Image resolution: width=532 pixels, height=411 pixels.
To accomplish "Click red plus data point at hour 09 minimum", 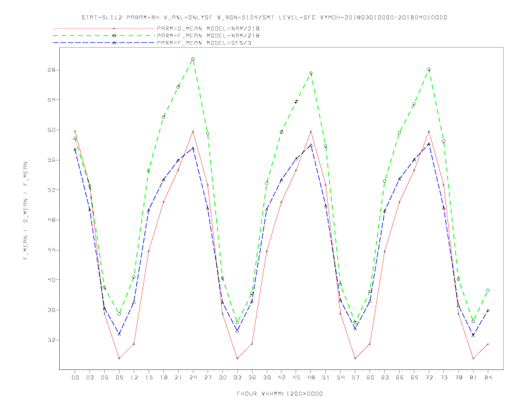I will 119,358.
